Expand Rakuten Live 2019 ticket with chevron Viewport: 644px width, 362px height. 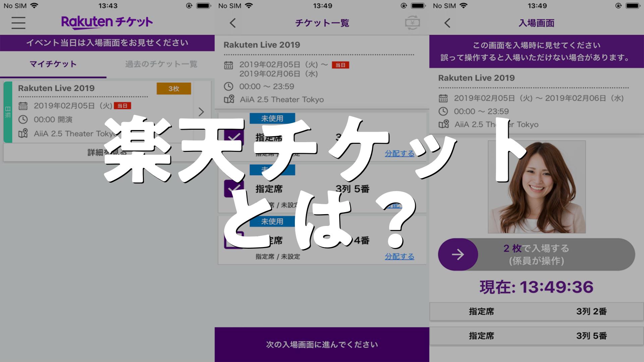[x=201, y=112]
